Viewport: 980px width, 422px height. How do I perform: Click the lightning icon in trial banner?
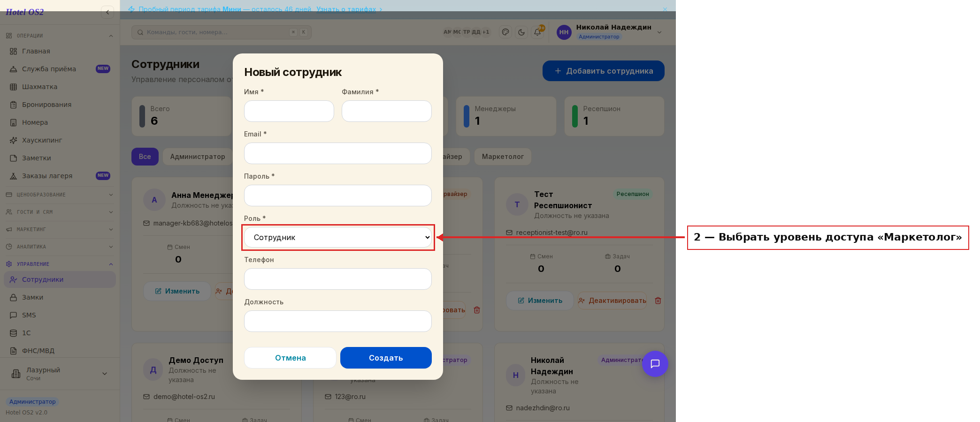tap(131, 9)
